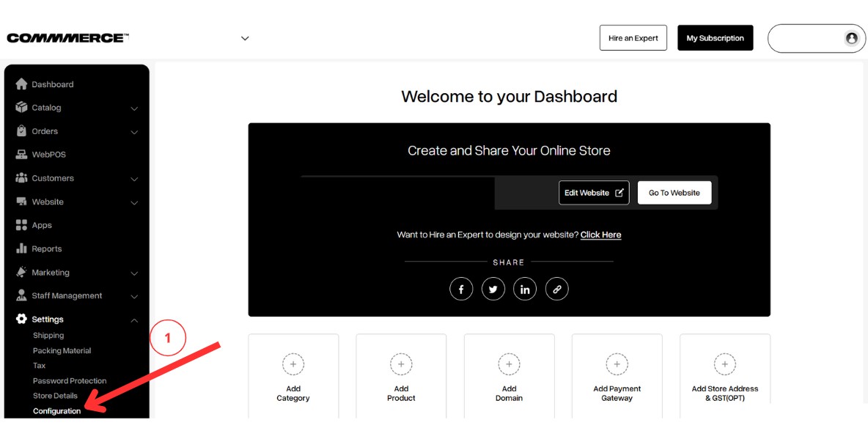Click the Add Product card label
This screenshot has width=868, height=428.
coord(401,393)
